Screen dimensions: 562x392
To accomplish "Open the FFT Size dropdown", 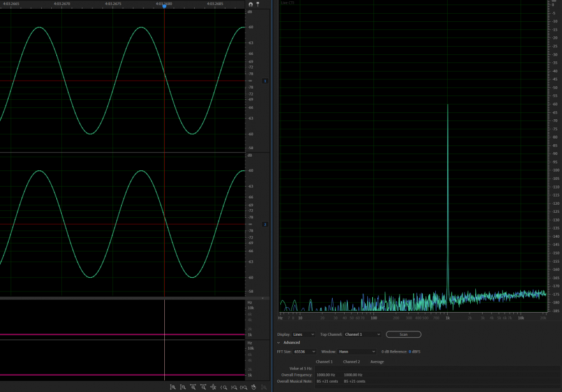I will [x=305, y=351].
